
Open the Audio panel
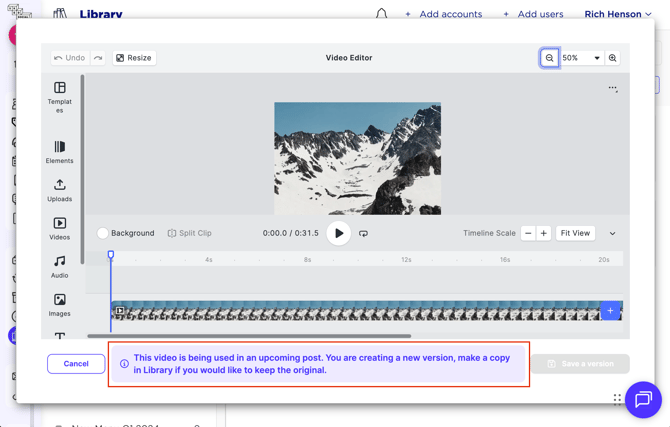click(x=59, y=267)
